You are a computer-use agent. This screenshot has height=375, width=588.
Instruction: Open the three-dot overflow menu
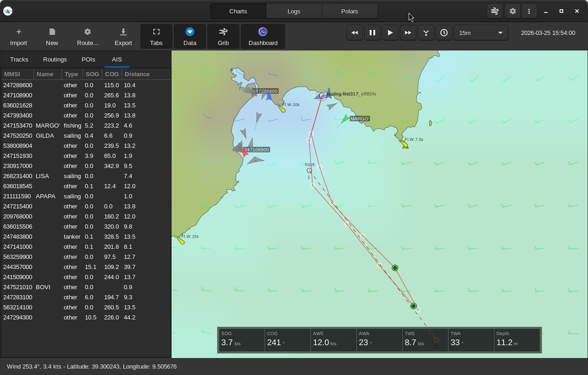click(529, 11)
